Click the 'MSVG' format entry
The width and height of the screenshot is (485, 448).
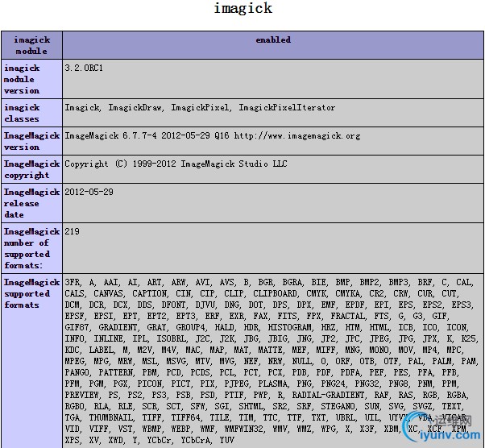click(x=176, y=361)
